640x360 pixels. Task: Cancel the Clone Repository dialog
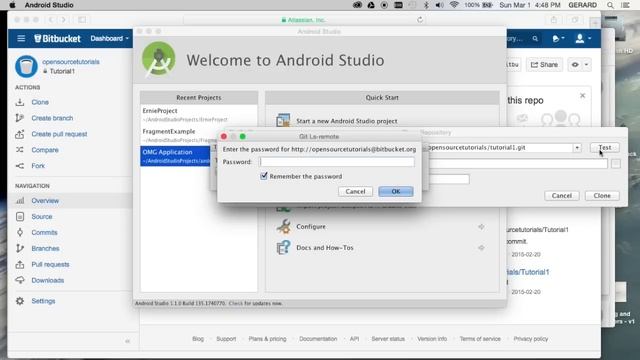tap(562, 196)
